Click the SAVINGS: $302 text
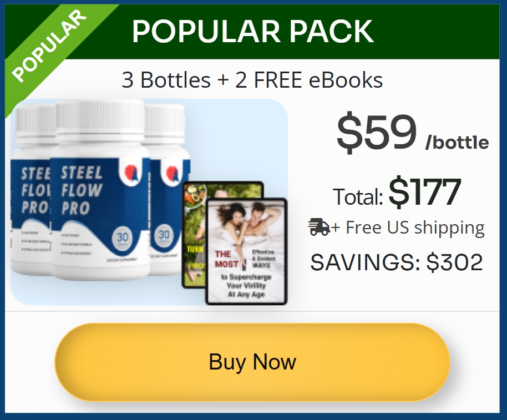This screenshot has width=507, height=420. [x=397, y=262]
